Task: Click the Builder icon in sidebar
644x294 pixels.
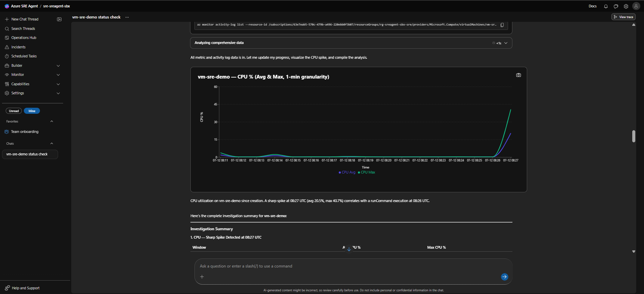Action: 7,65
